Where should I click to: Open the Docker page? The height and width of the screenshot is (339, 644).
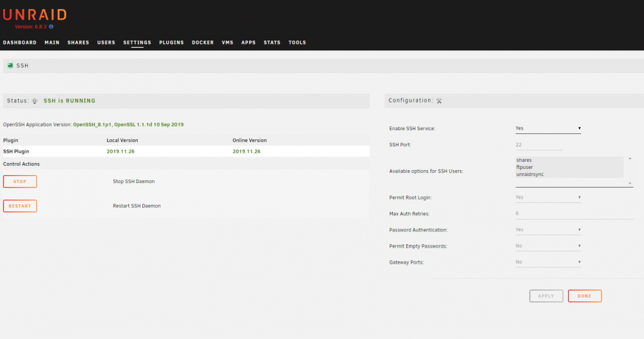pyautogui.click(x=202, y=43)
